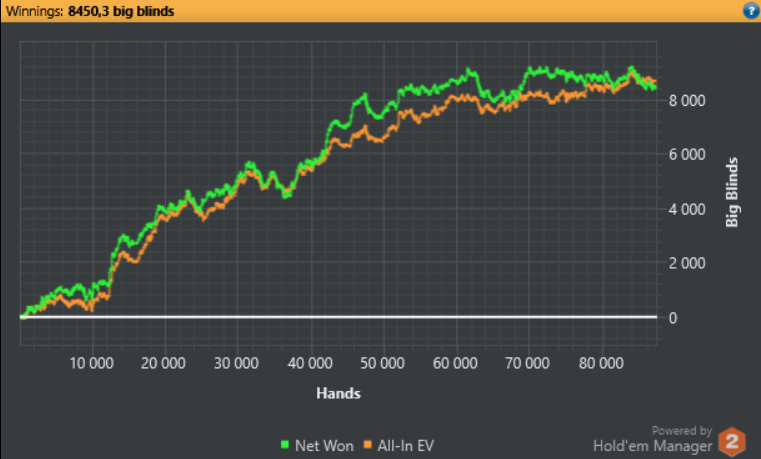Click the Hold'em Manager 2 logo icon
The height and width of the screenshot is (459, 761).
(732, 442)
